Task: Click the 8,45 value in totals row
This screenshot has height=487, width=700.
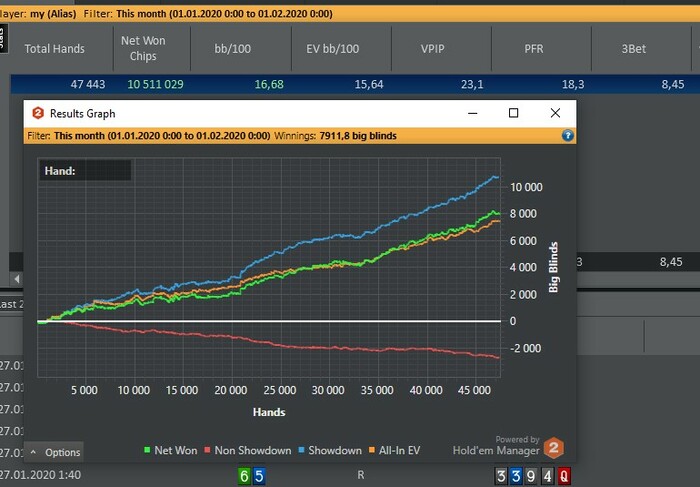Action: (671, 262)
